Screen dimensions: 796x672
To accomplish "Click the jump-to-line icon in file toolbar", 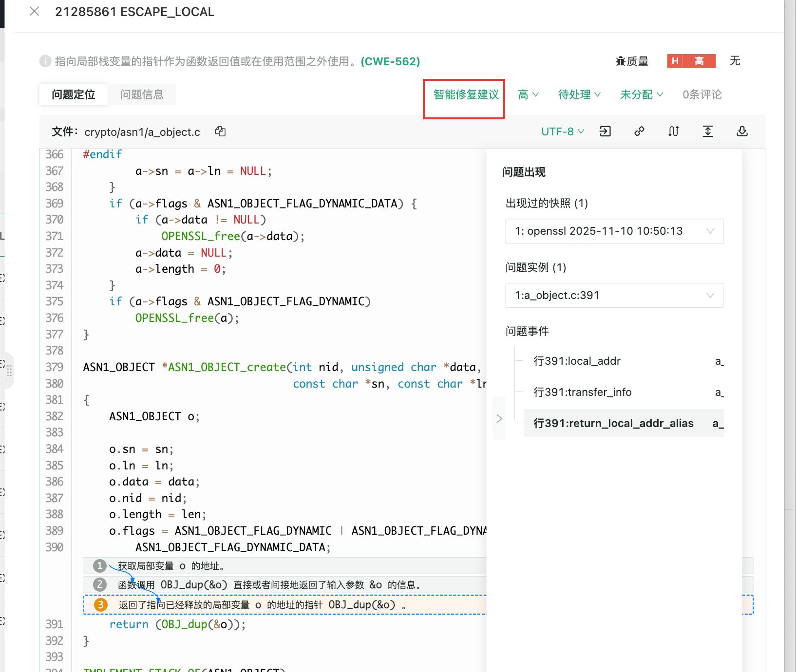I will [x=605, y=131].
